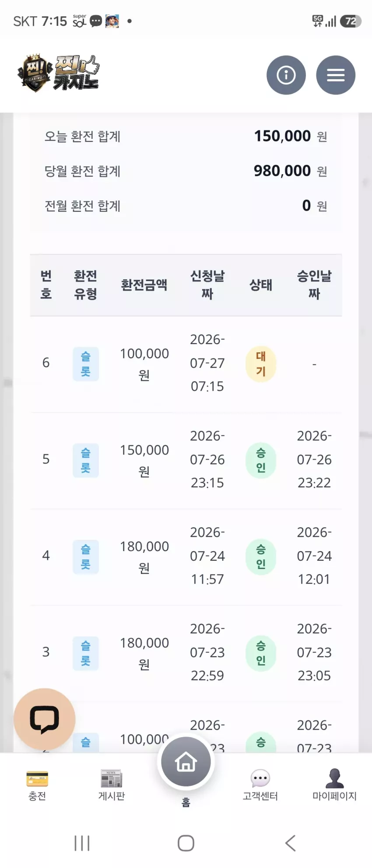Click the 상태 column header
The image size is (372, 868).
click(261, 285)
